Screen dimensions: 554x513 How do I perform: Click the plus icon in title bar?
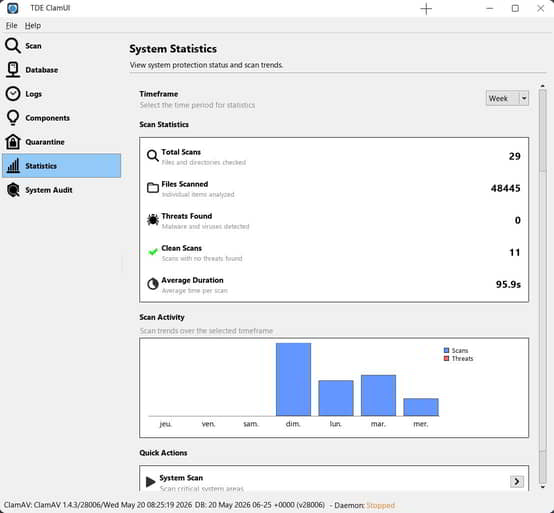click(x=426, y=8)
